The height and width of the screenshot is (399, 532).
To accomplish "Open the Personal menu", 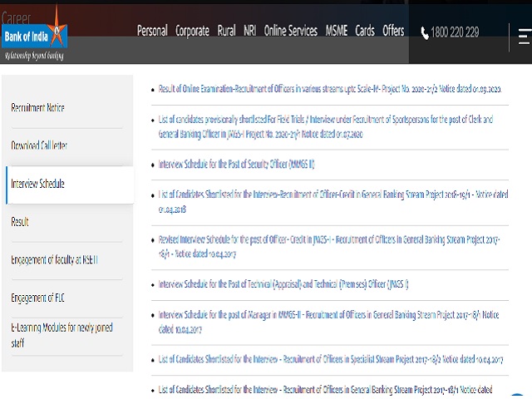I will coord(152,31).
